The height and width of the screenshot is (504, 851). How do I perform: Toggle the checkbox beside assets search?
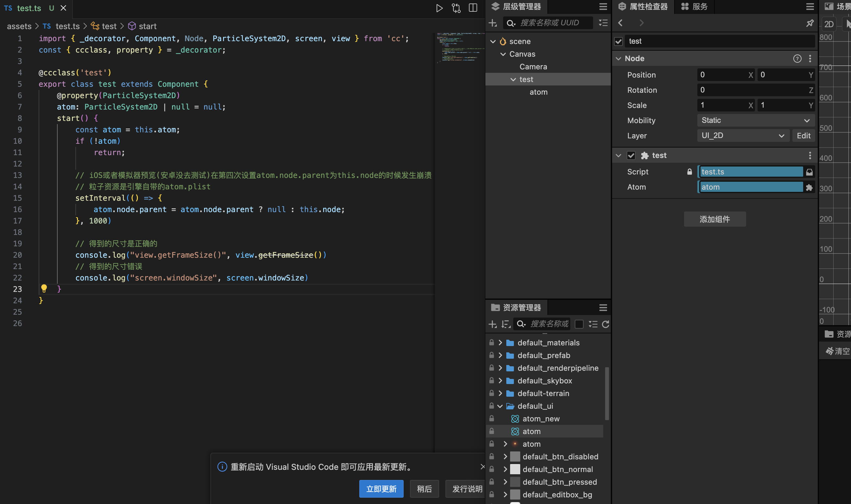579,324
